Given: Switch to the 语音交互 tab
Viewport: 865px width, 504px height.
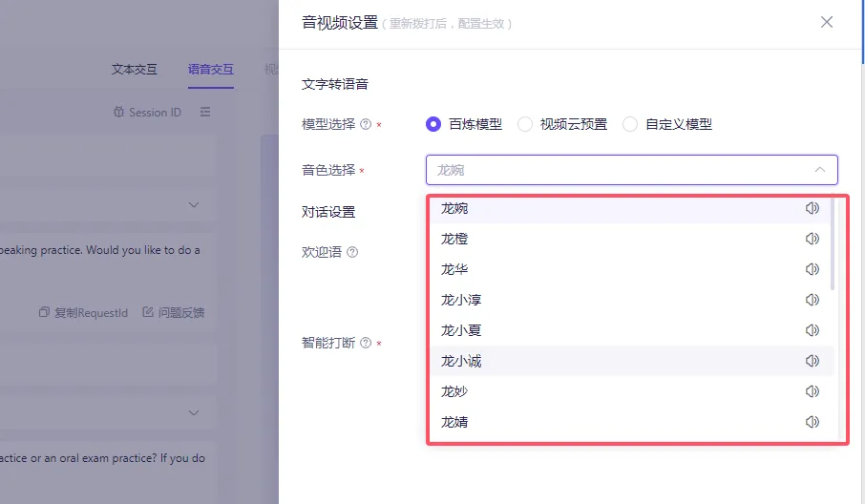Looking at the screenshot, I should [211, 69].
